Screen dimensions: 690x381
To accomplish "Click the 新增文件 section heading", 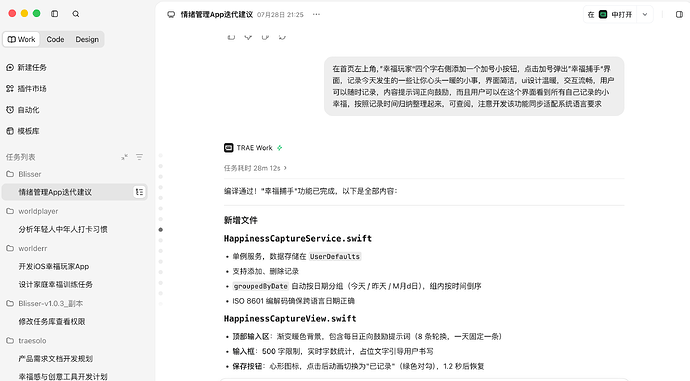I will pos(241,220).
